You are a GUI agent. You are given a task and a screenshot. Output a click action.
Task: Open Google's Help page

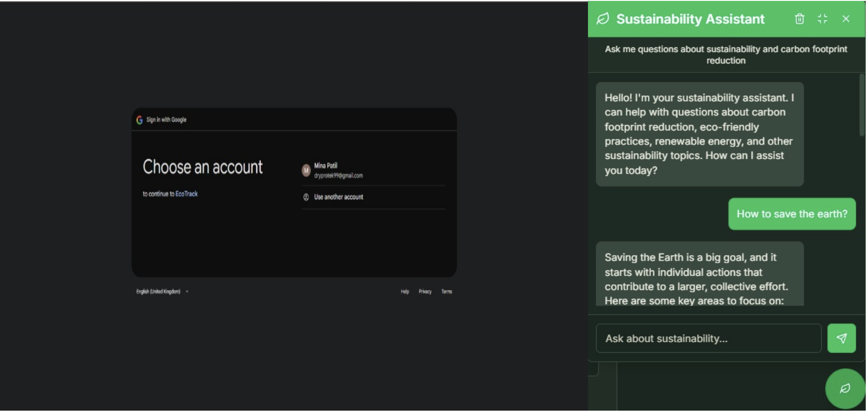click(x=404, y=291)
